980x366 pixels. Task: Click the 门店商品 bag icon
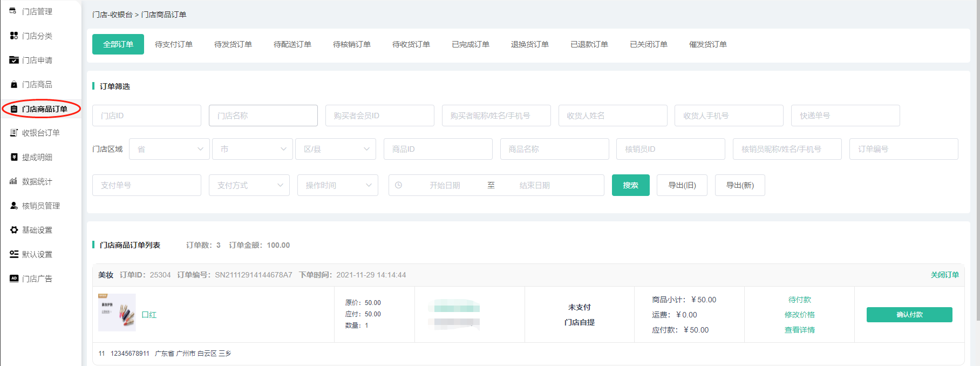pos(14,84)
